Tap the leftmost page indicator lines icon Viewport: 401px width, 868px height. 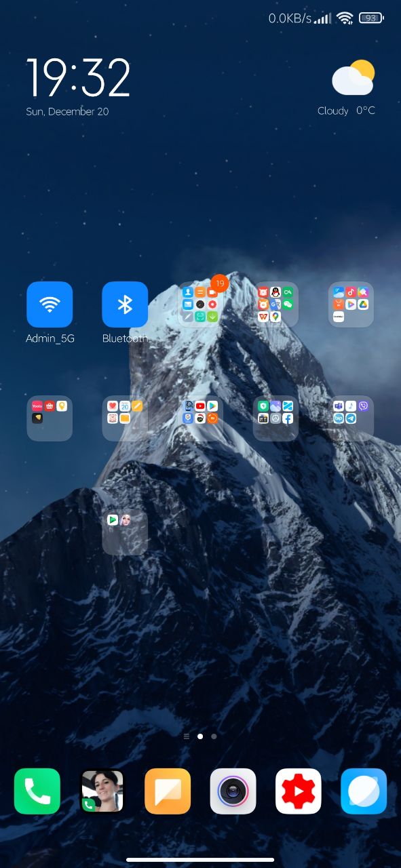pyautogui.click(x=187, y=736)
